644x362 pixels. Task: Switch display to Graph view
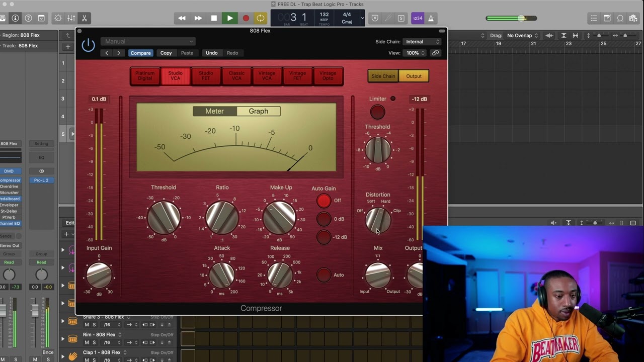click(x=259, y=111)
